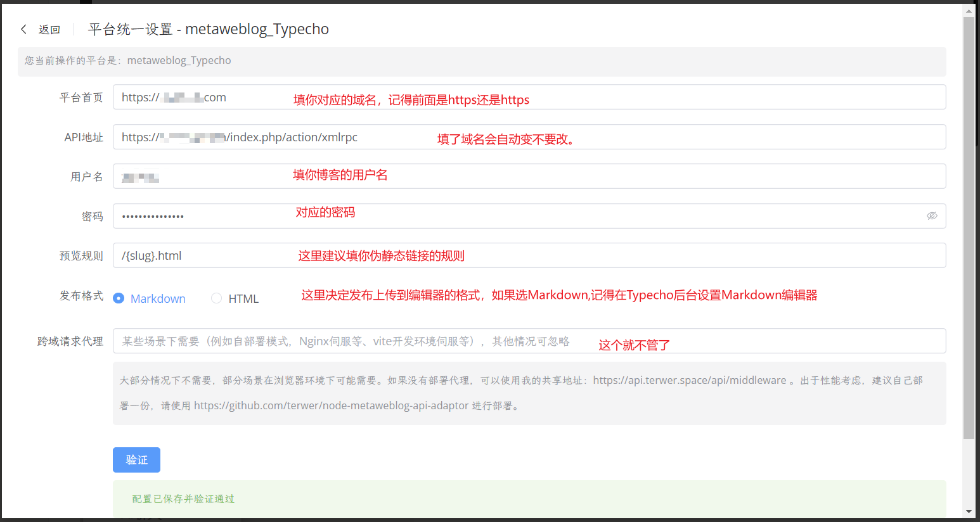Click the 预览规则 field label
980x522 pixels.
pos(81,256)
